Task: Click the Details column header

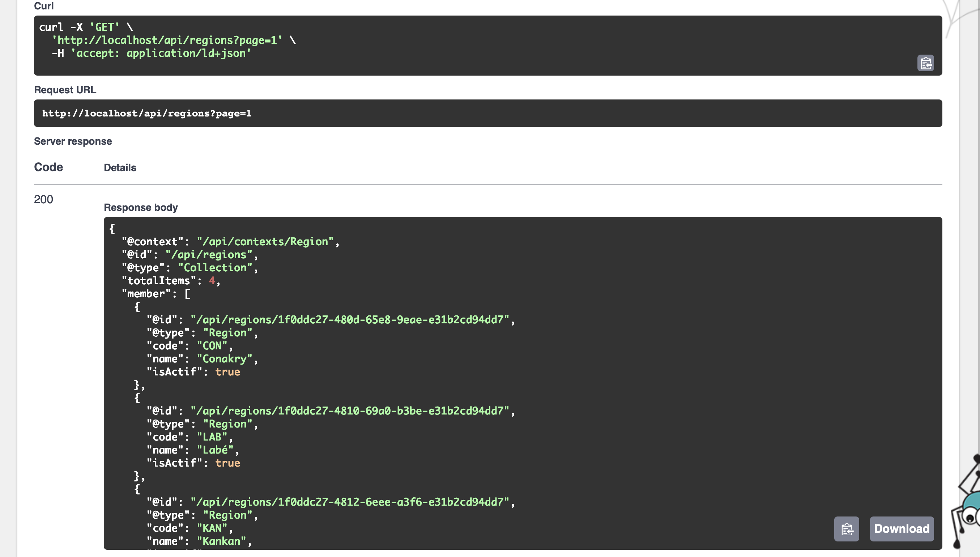Action: click(120, 167)
